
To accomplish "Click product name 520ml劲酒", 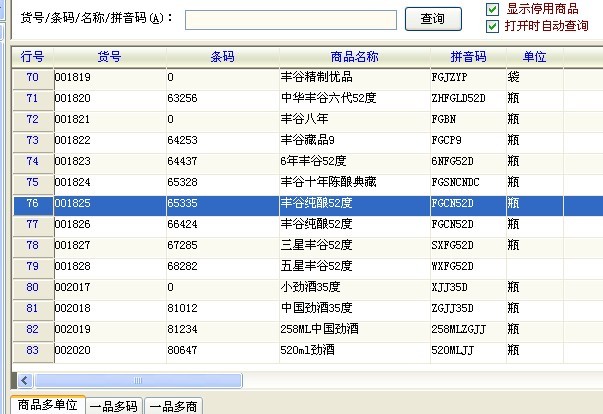I will click(x=307, y=350).
